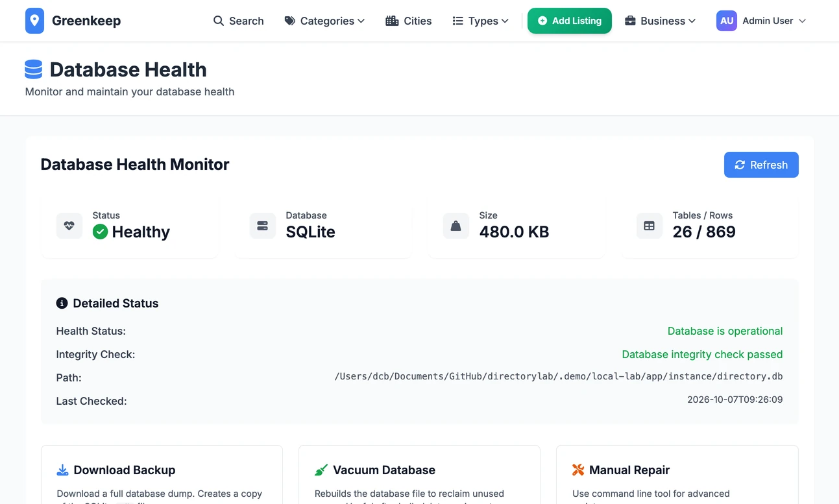The width and height of the screenshot is (839, 504).
Task: Click the server icon in Database card
Action: tap(263, 226)
